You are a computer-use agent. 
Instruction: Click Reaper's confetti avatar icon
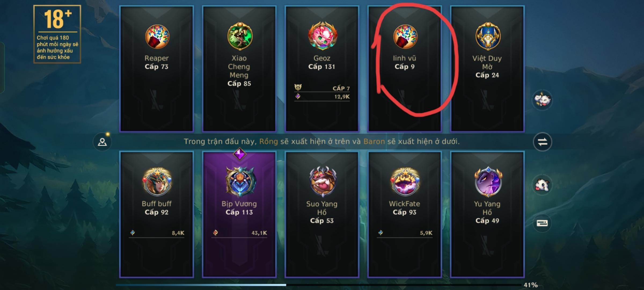pos(157,37)
